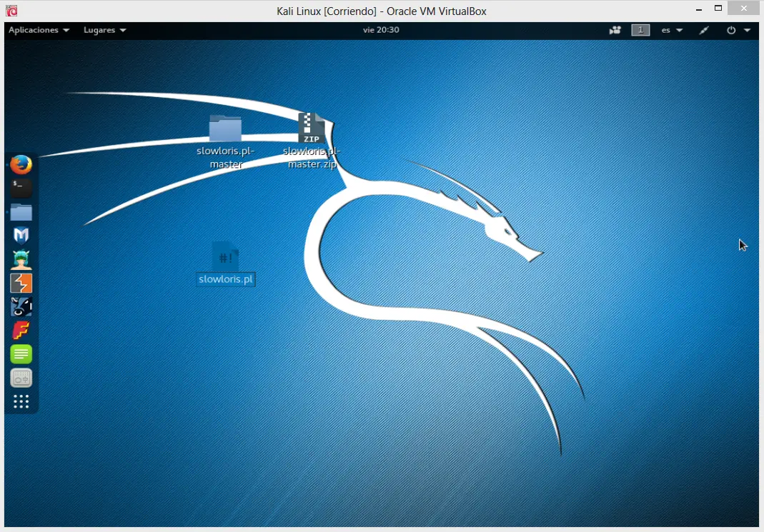
Task: Open workspace indicator number 1
Action: pyautogui.click(x=641, y=30)
